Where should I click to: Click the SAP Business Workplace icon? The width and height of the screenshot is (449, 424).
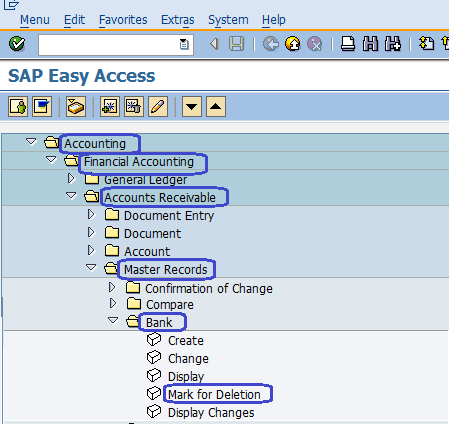pos(76,107)
